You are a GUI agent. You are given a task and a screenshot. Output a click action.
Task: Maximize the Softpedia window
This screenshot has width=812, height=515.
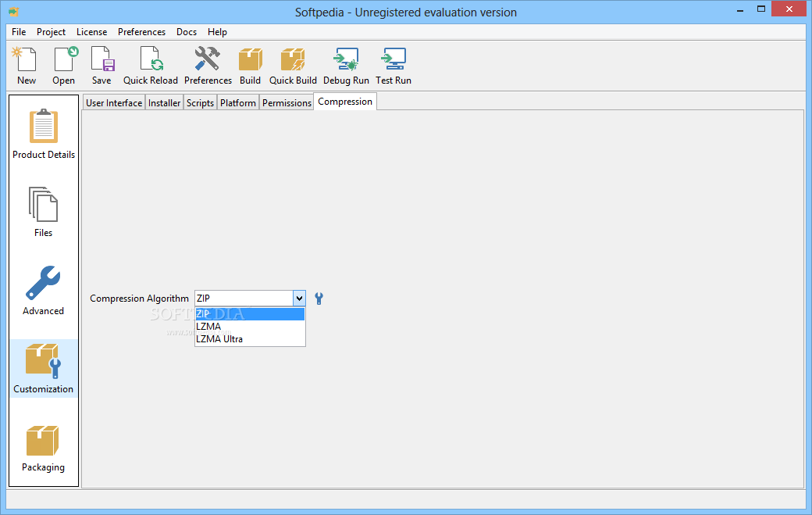761,9
